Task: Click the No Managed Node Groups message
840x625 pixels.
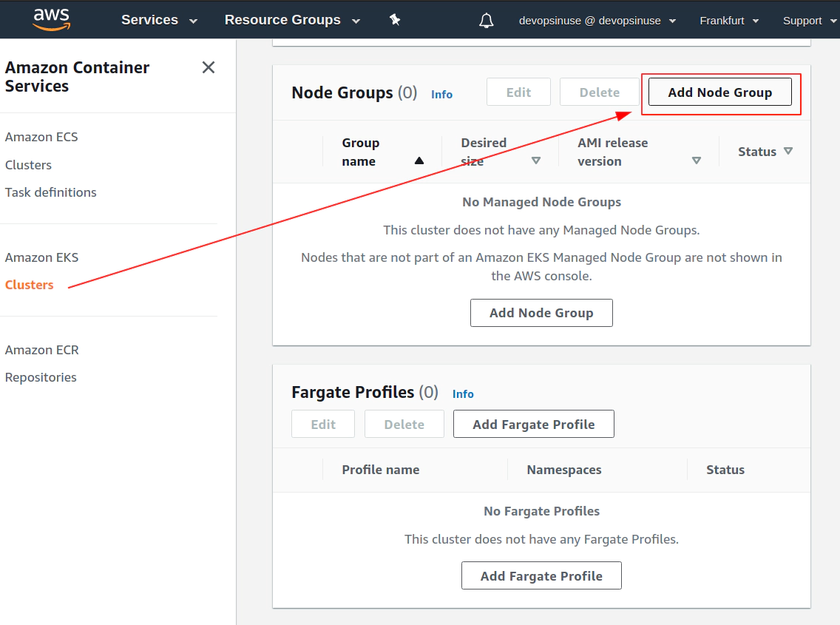Action: point(541,202)
